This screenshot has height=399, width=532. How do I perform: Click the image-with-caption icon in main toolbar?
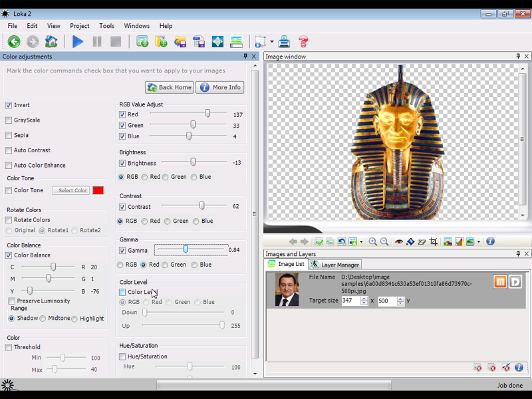[x=236, y=42]
